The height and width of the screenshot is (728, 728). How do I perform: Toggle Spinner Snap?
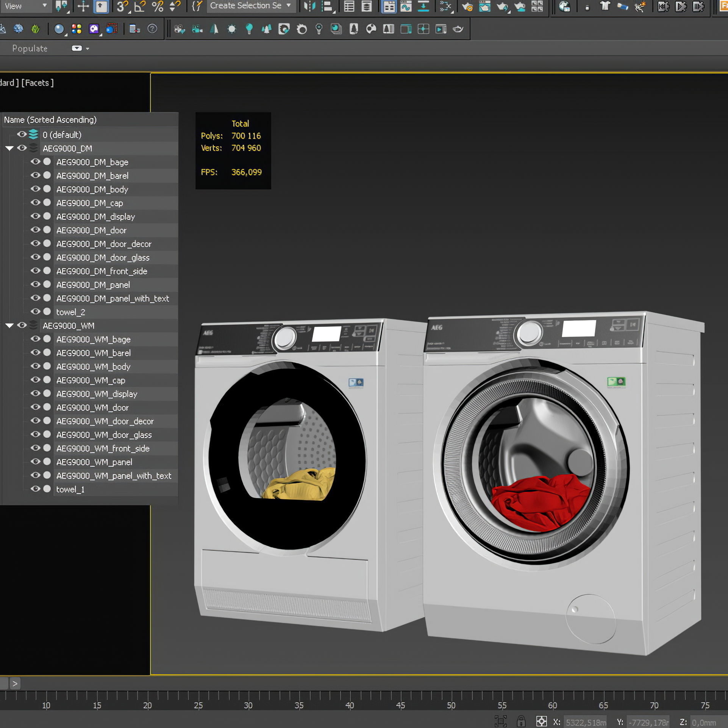point(175,6)
